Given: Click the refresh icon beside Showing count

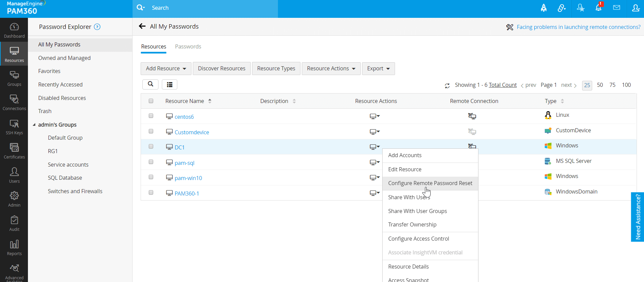Looking at the screenshot, I should click(447, 86).
